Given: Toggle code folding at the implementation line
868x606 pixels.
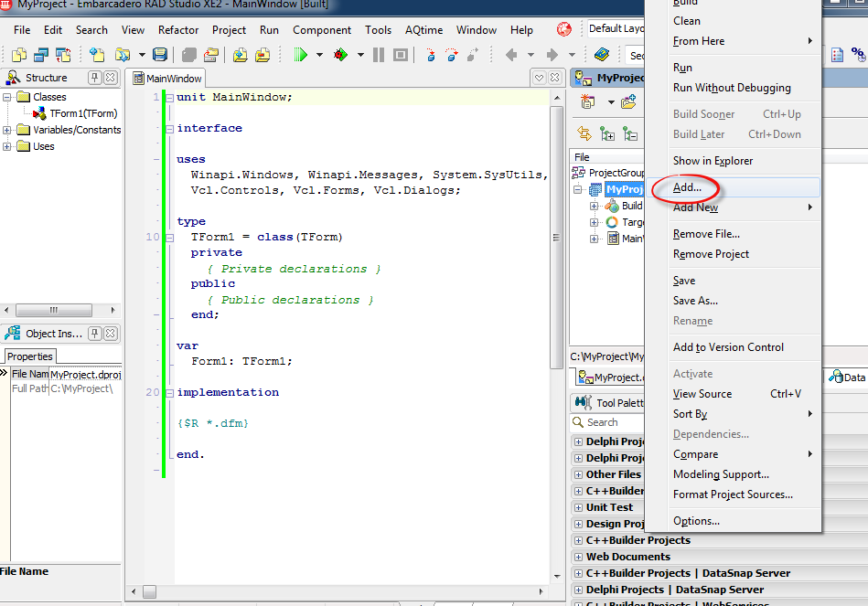Looking at the screenshot, I should point(170,392).
